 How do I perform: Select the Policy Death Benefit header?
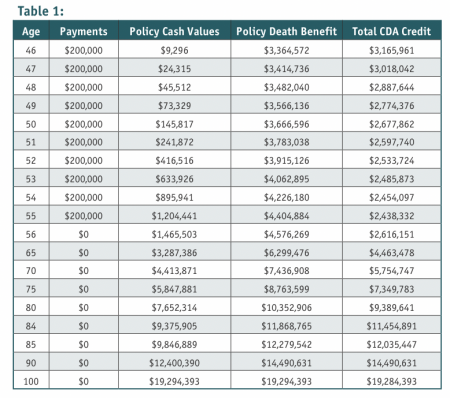click(x=286, y=31)
